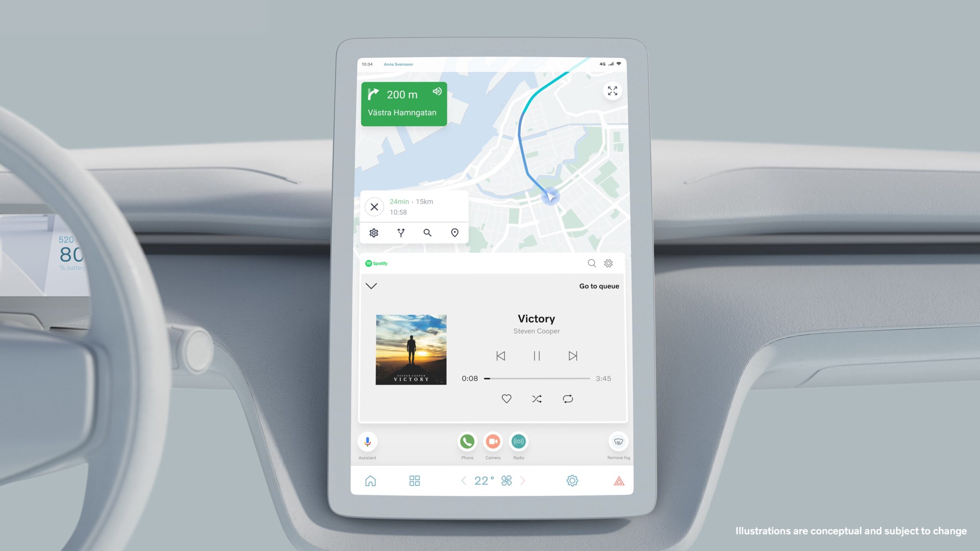Tap the Phone call button
980x551 pixels.
coord(466,441)
